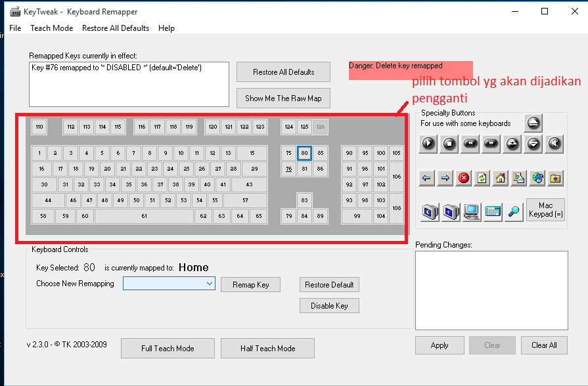Click inside the Pending Changes box
Screen dimensions: 588x386
tap(491, 290)
